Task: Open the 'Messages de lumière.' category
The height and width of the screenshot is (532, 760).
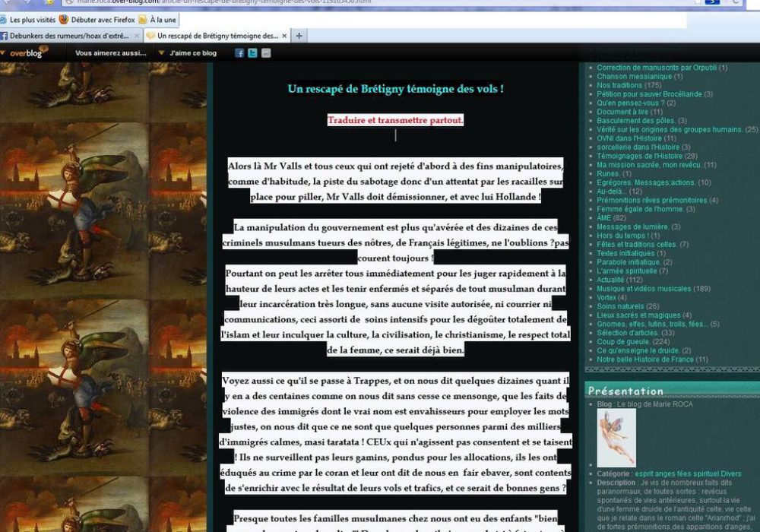Action: [x=632, y=226]
